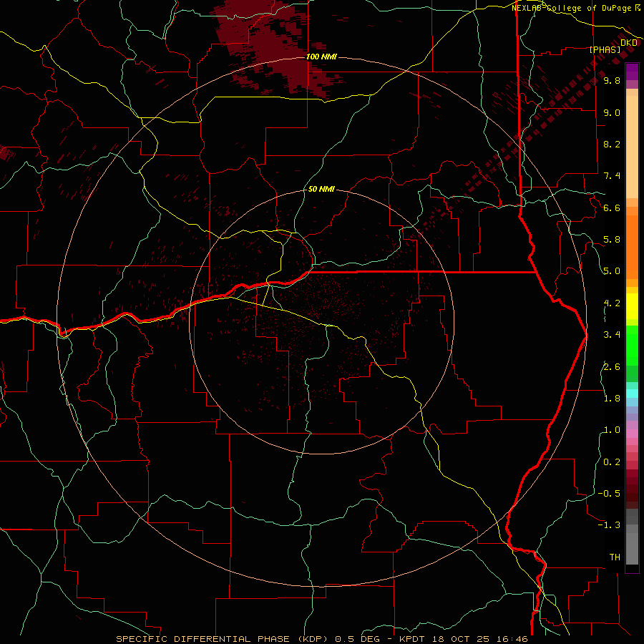This screenshot has height=644, width=644.
Task: Pick the peach color scale segment near 8.2
Action: click(632, 147)
